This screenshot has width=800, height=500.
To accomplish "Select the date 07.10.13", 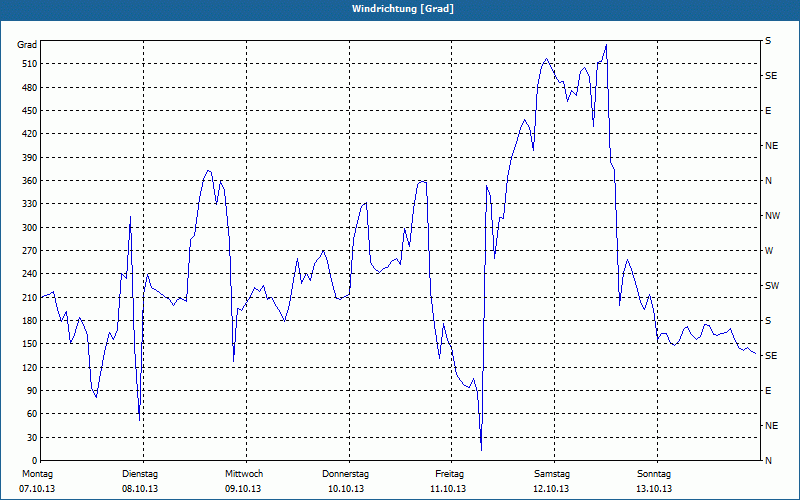I will point(37,489).
